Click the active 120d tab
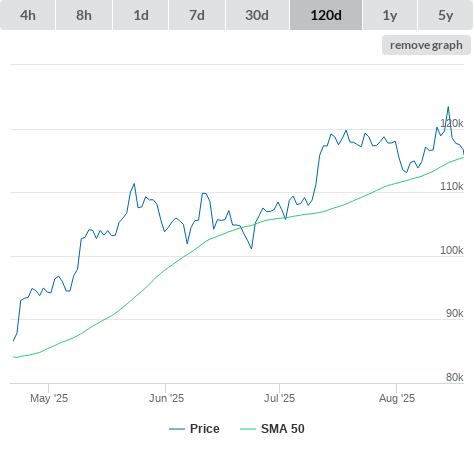This screenshot has width=474, height=455. (x=326, y=15)
